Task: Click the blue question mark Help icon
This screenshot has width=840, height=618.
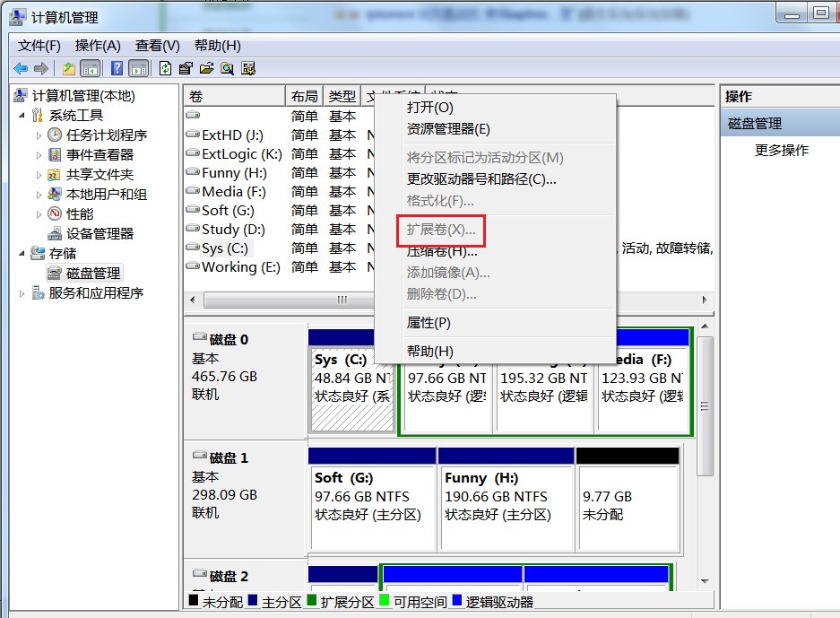Action: (x=117, y=68)
